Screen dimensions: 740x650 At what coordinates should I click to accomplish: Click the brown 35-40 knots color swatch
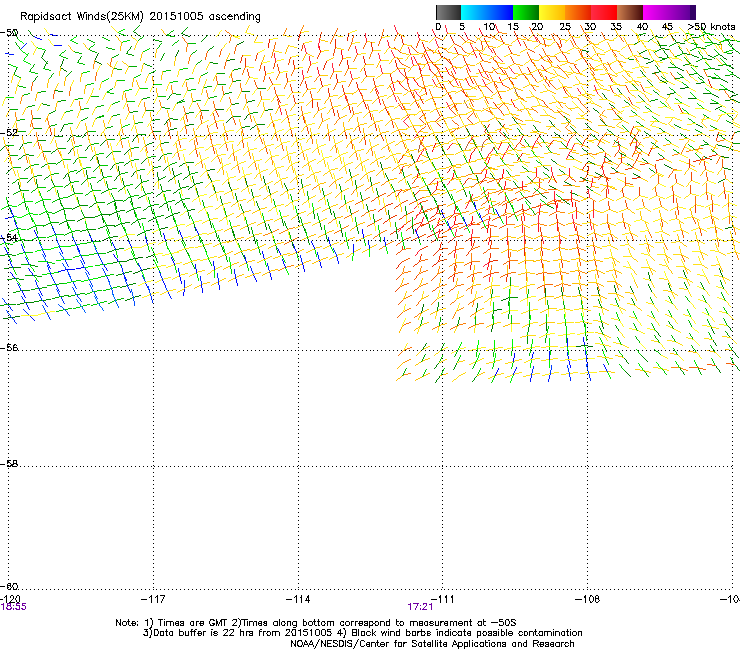630,12
